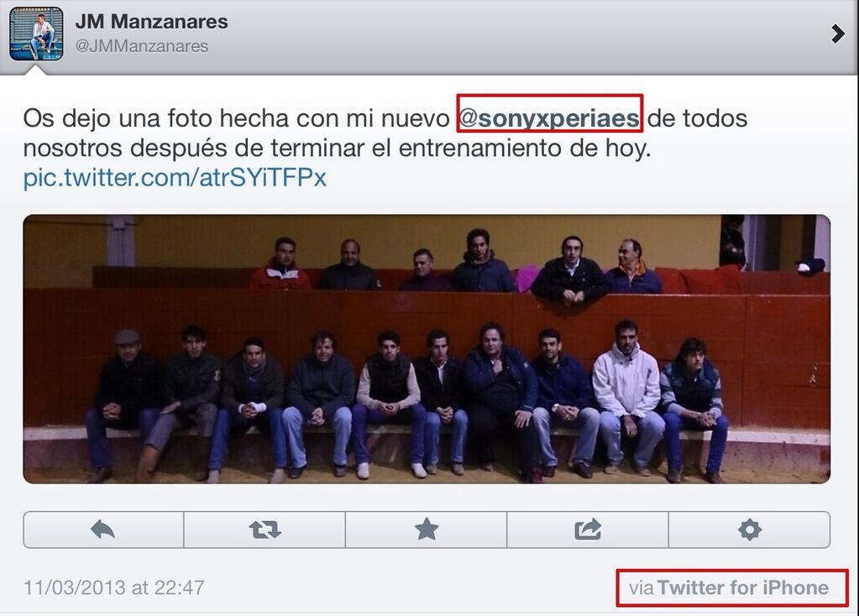Click the Twitter for iPhone source label
Screen dimensions: 859x616
point(743,587)
